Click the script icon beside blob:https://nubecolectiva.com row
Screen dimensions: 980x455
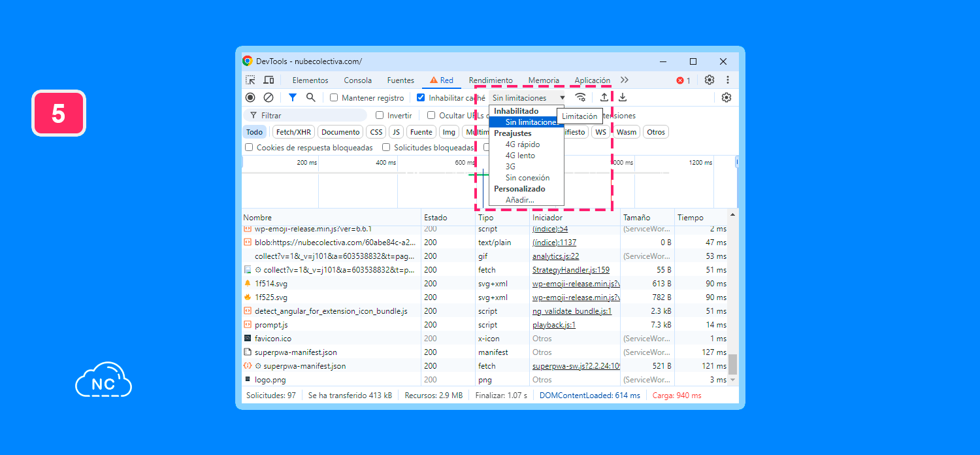tap(248, 243)
